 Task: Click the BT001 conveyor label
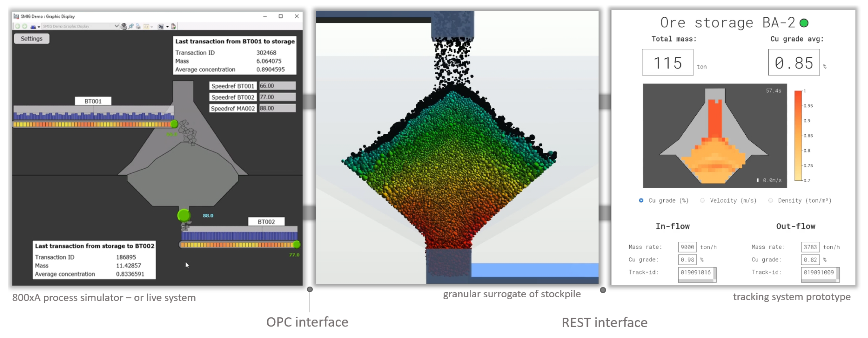pyautogui.click(x=93, y=101)
